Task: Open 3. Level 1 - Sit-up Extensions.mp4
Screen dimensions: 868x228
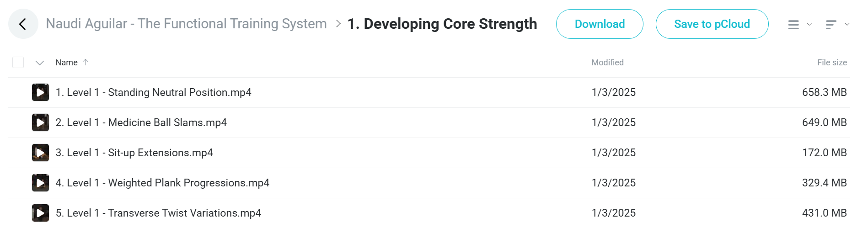Action: click(134, 153)
